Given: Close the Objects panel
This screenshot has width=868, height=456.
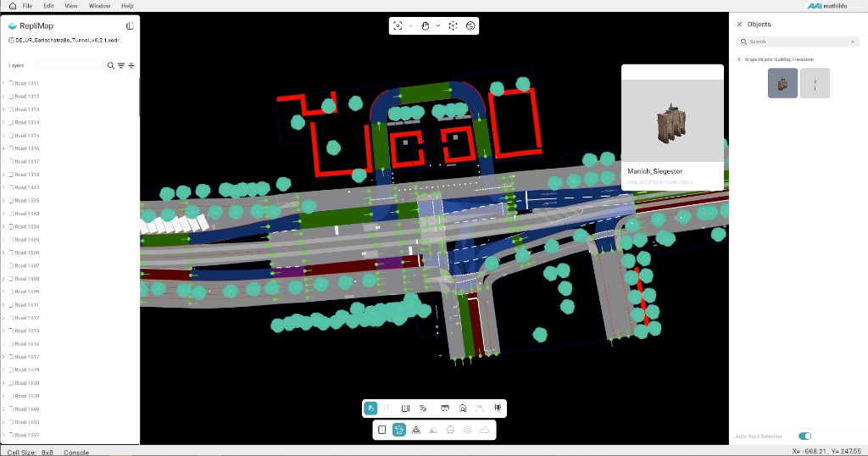Looking at the screenshot, I should pos(739,25).
